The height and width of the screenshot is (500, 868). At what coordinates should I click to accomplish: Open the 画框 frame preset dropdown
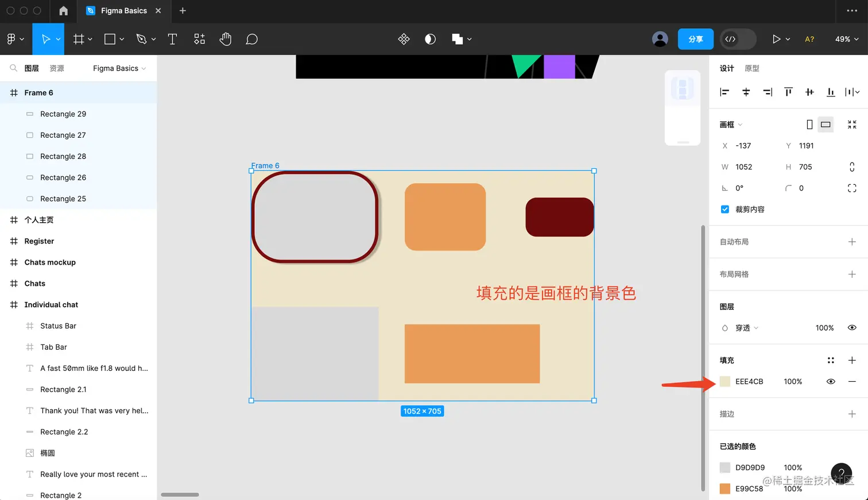731,125
